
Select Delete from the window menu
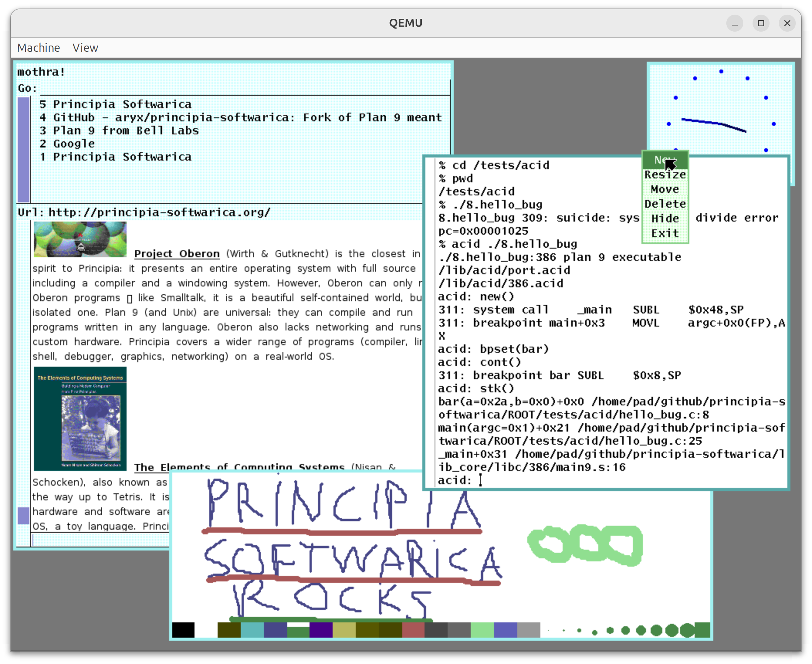pos(665,203)
